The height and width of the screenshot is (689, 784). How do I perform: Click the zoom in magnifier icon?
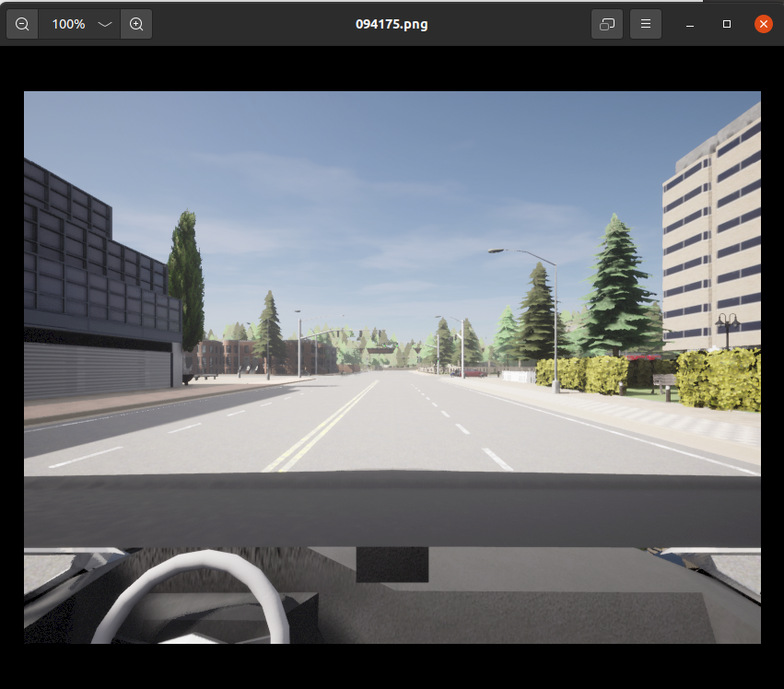136,24
